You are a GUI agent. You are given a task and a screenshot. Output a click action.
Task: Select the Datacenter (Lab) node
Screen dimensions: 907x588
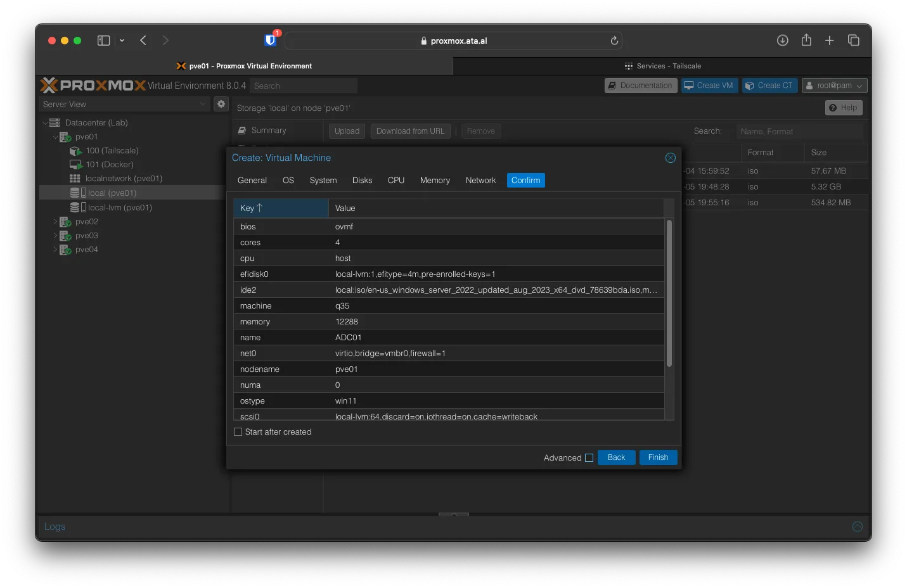tap(96, 123)
